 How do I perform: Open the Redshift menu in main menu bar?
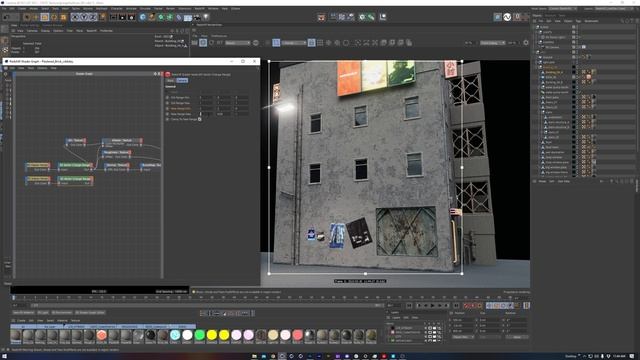(x=200, y=9)
